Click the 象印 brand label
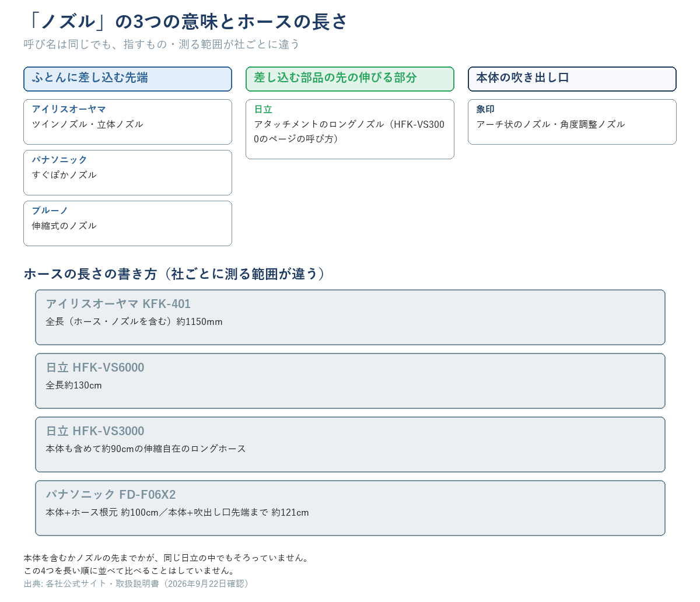Image resolution: width=700 pixels, height=602 pixels. (x=485, y=109)
